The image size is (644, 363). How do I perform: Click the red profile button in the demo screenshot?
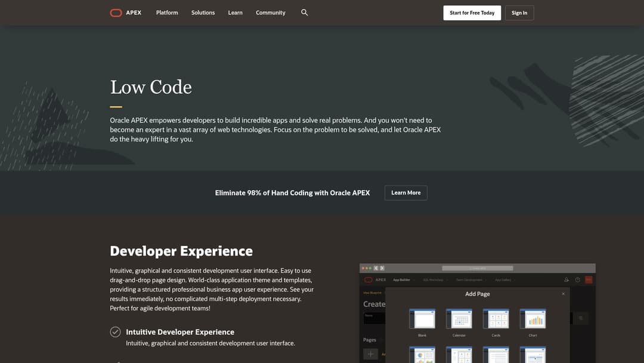589,279
